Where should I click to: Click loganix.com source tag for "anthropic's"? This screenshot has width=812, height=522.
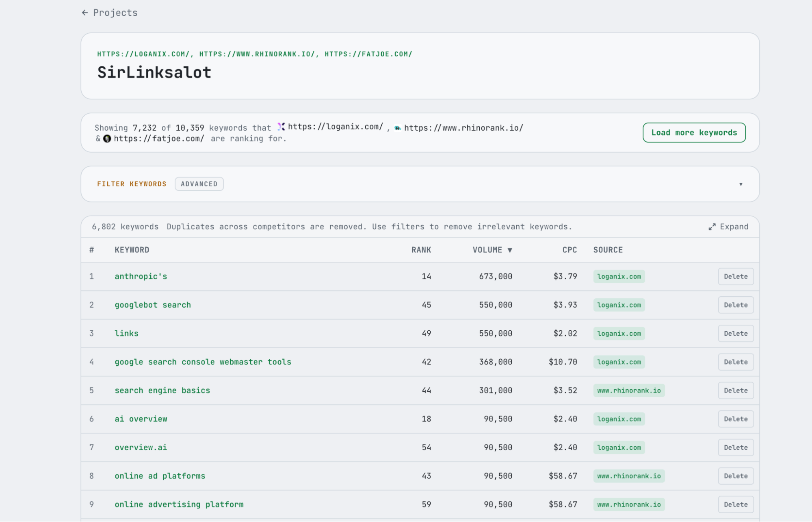[619, 276]
